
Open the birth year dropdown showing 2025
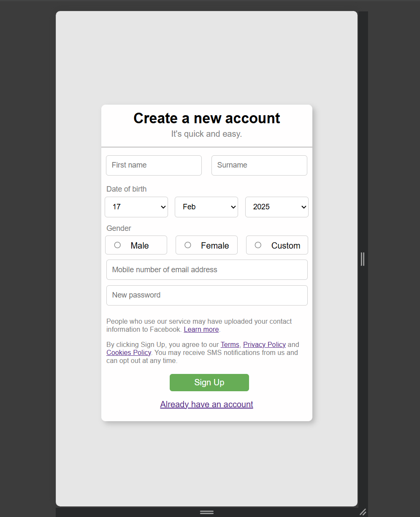(x=277, y=207)
